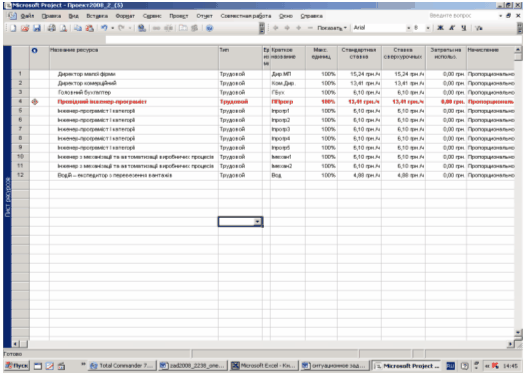The width and height of the screenshot is (524, 374).
Task: Toggle AutoFilter funnel icon
Action: click(479, 28)
